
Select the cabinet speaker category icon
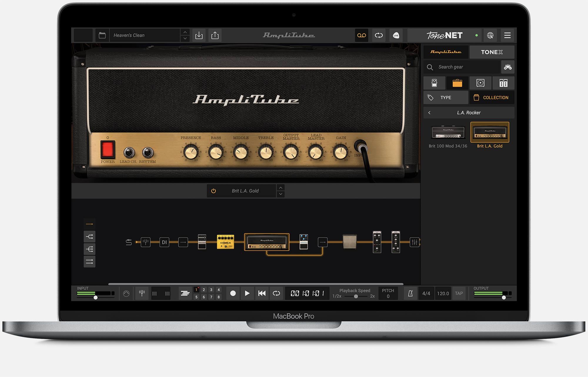pyautogui.click(x=480, y=83)
